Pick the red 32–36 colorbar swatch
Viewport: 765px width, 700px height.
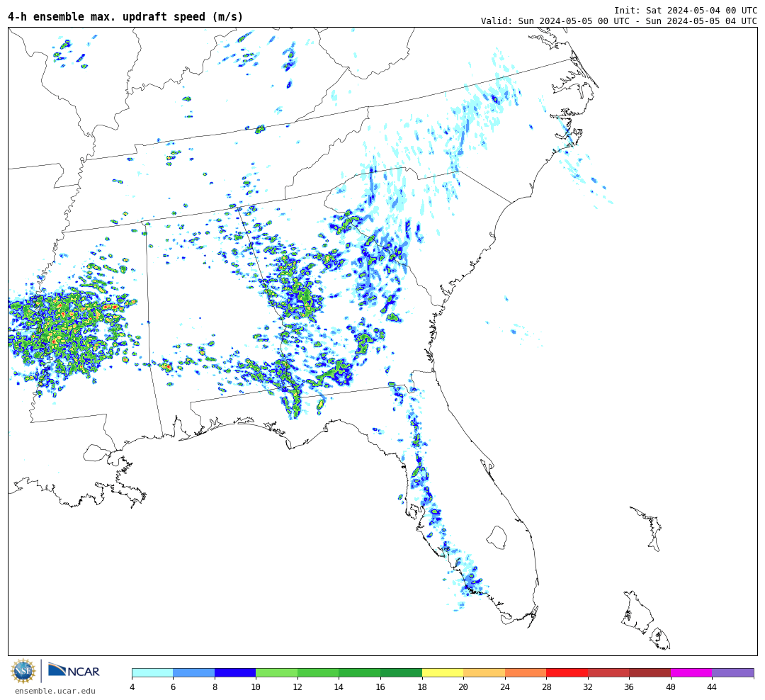click(608, 673)
